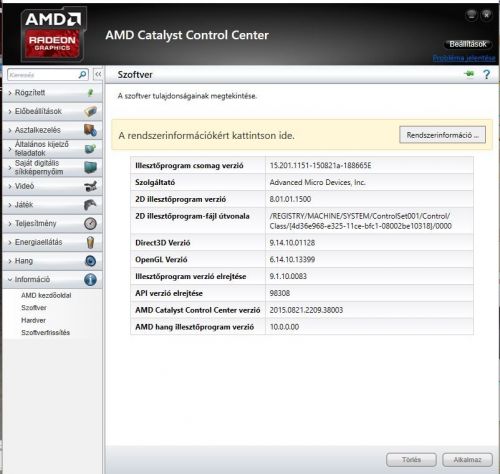Click value 9.1.10.0083
Viewport: 500px width, 474px height.
(x=288, y=276)
